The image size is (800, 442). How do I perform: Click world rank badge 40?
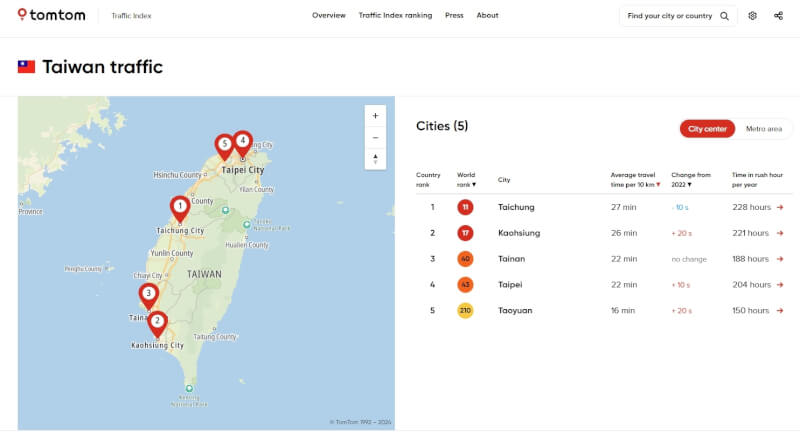(x=465, y=259)
